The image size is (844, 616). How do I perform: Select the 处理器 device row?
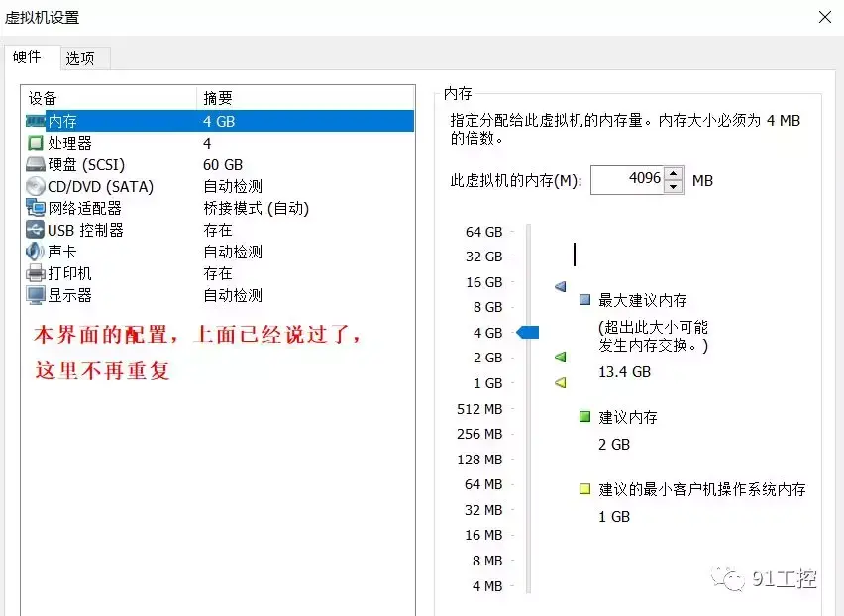pyautogui.click(x=220, y=143)
